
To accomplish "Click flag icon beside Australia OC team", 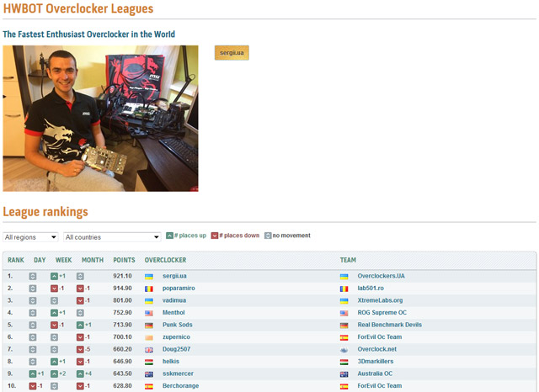I will pyautogui.click(x=344, y=374).
